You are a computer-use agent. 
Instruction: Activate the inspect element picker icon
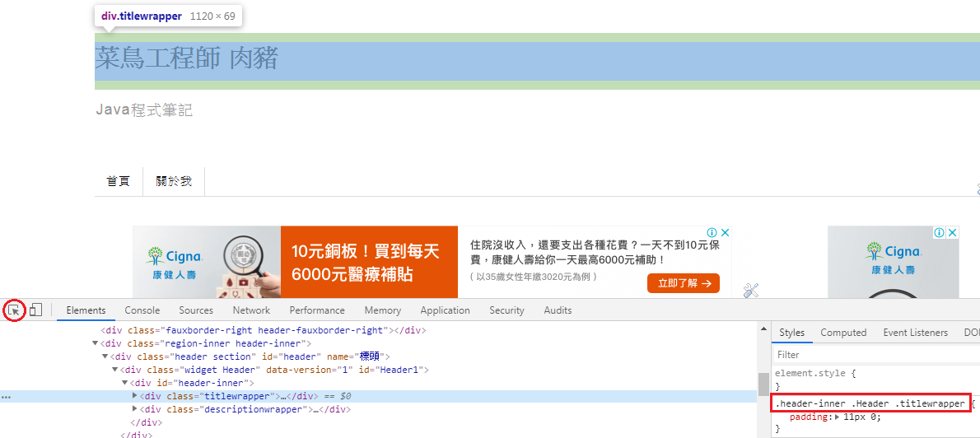tap(14, 310)
